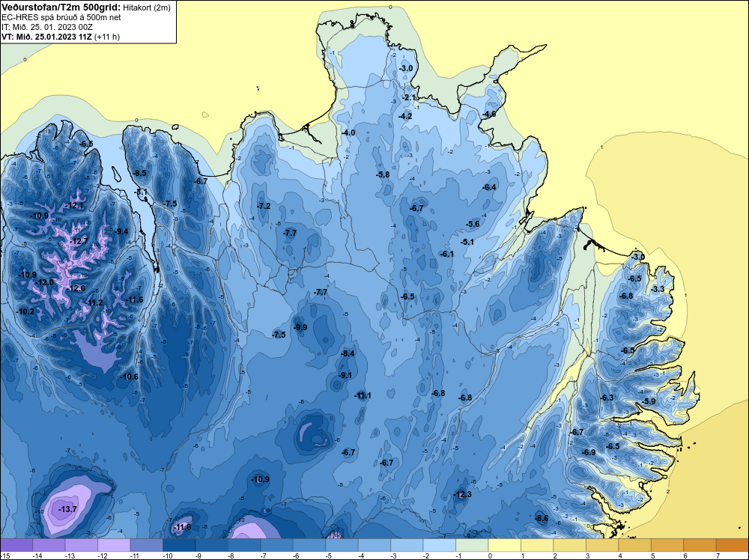749x560 pixels.
Task: Click the -5.9 temperature label
Action: [x=649, y=401]
